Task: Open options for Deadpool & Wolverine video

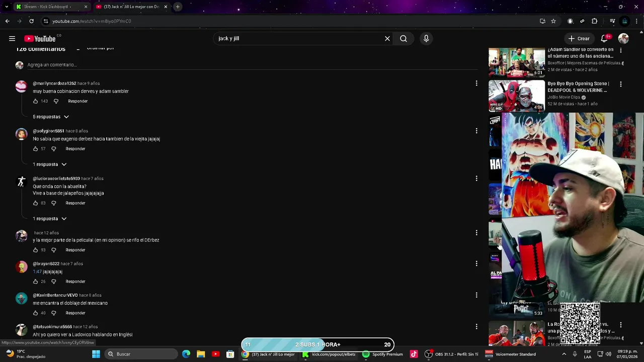Action: click(x=620, y=84)
